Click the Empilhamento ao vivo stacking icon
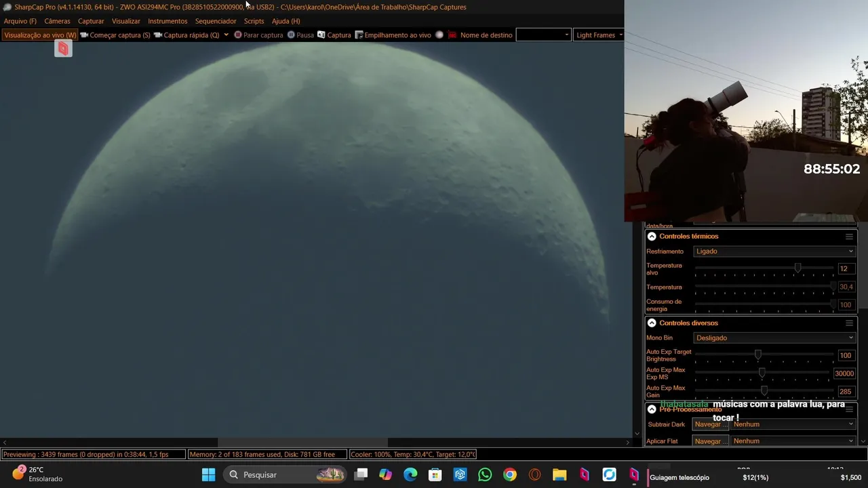868x488 pixels. click(x=359, y=35)
